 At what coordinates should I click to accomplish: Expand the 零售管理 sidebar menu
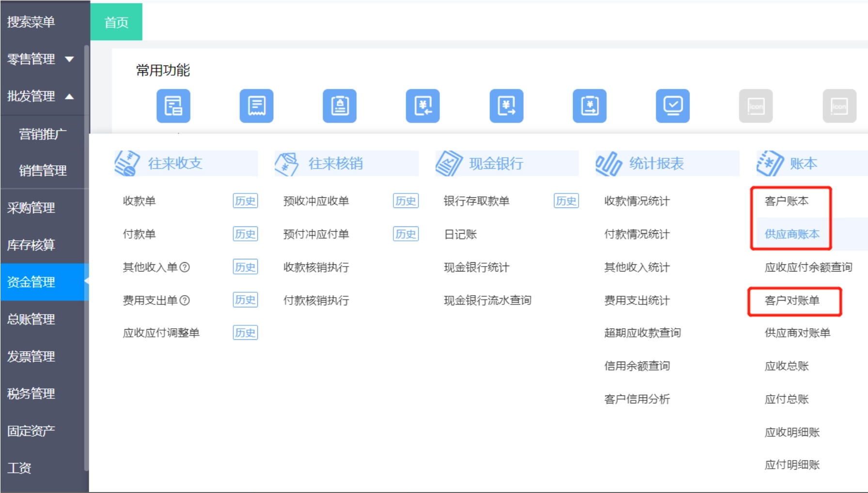tap(69, 59)
